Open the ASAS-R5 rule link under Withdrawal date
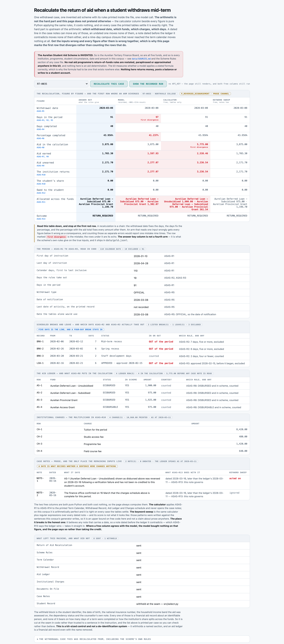 click(41, 111)
